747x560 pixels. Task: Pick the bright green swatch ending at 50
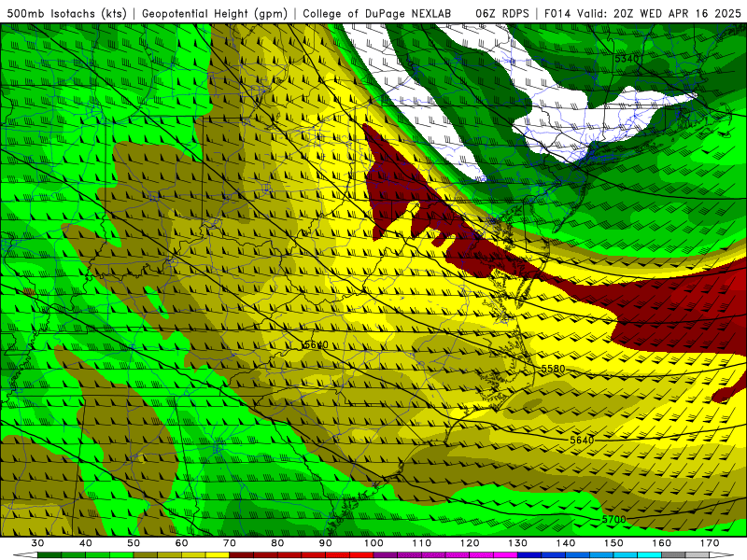(x=121, y=554)
